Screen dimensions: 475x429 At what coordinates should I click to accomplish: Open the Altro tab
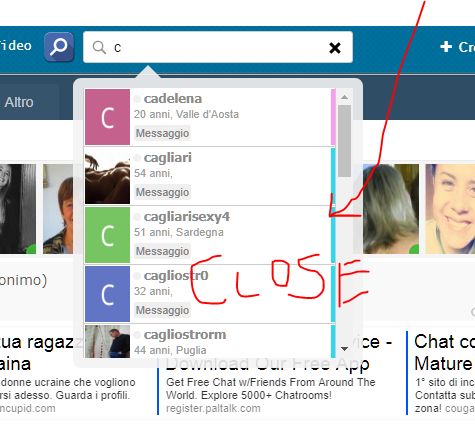point(19,102)
